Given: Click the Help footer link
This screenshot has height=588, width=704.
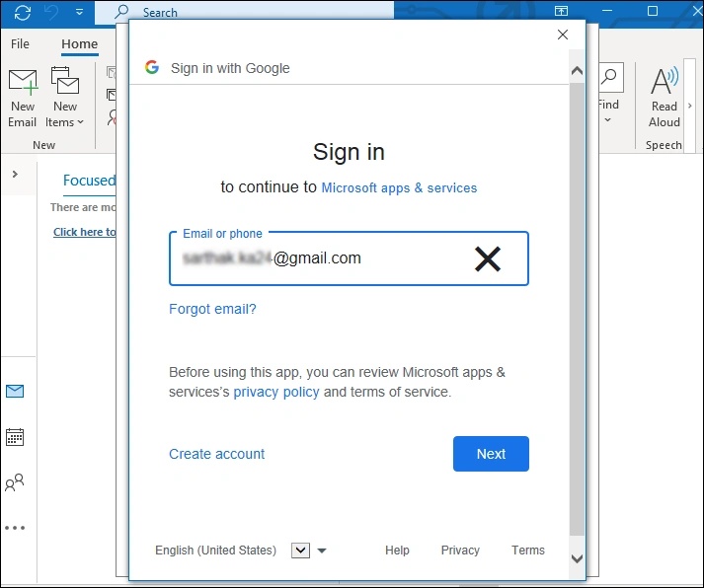Looking at the screenshot, I should click(397, 551).
